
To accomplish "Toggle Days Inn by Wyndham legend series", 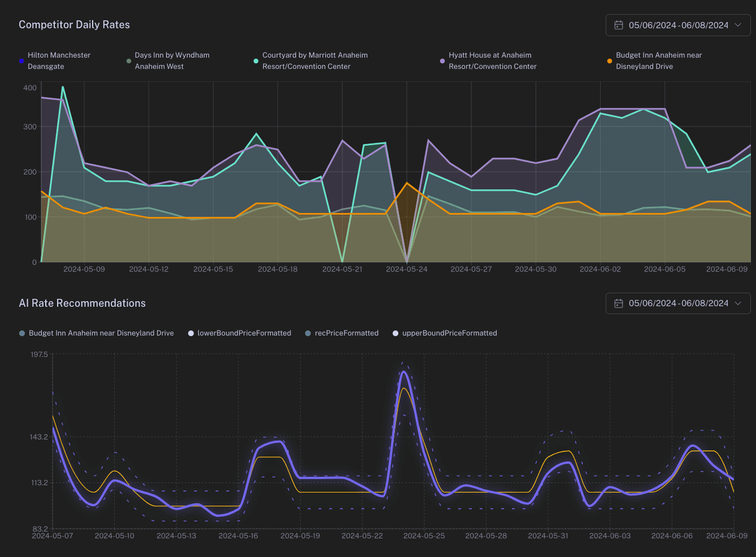I will pyautogui.click(x=172, y=60).
